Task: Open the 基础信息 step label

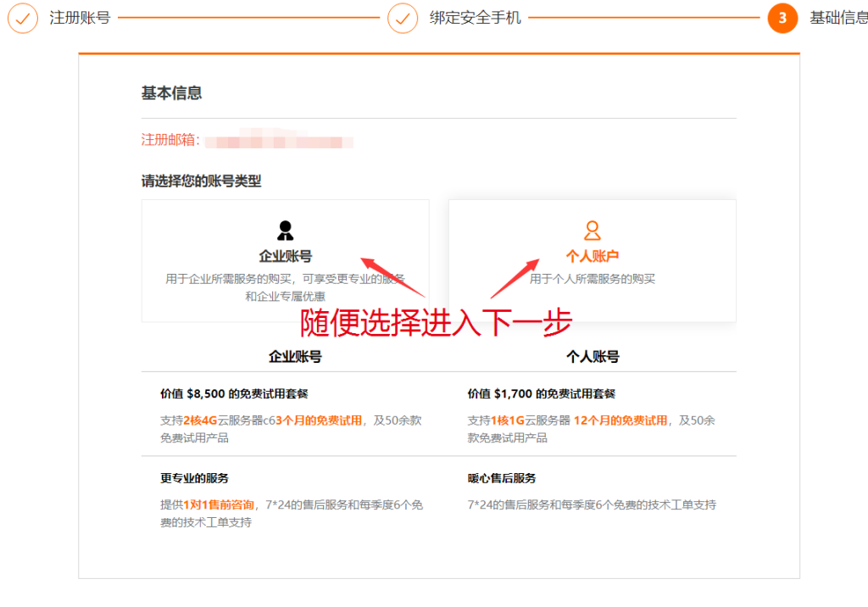Action: pos(838,18)
